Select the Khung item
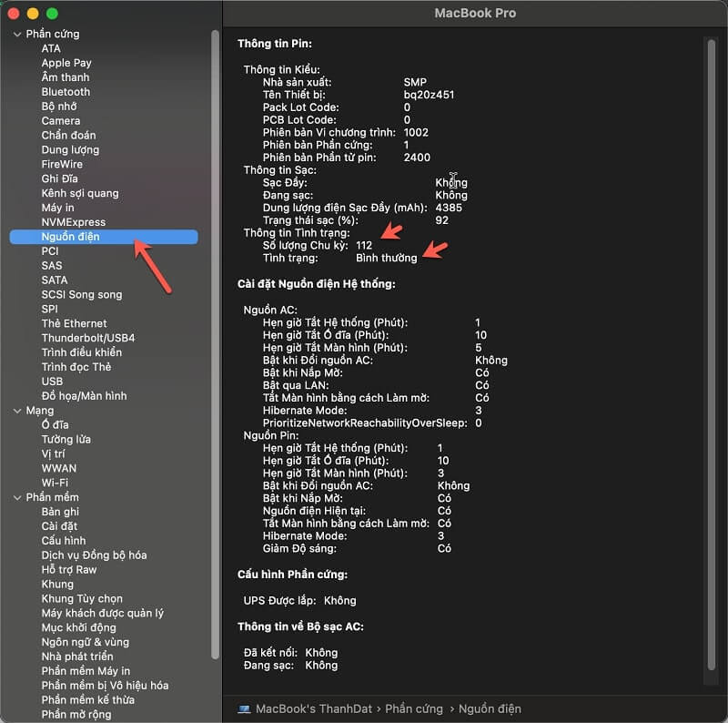 tap(57, 584)
